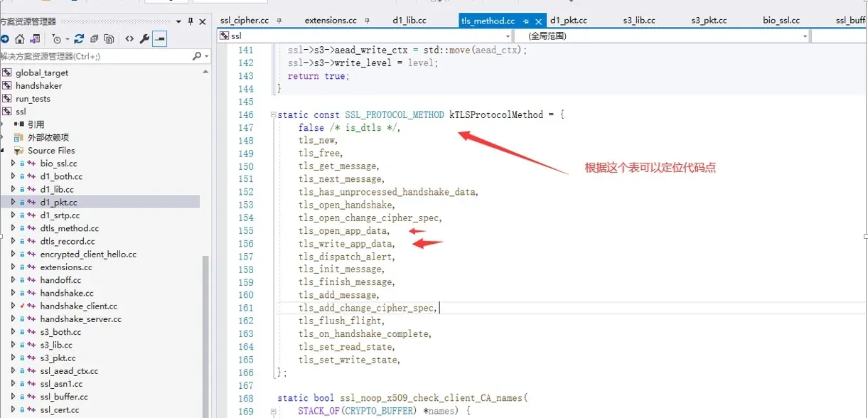868x418 pixels.
Task: Open dtls_record.cc in the file tree
Action: [67, 241]
